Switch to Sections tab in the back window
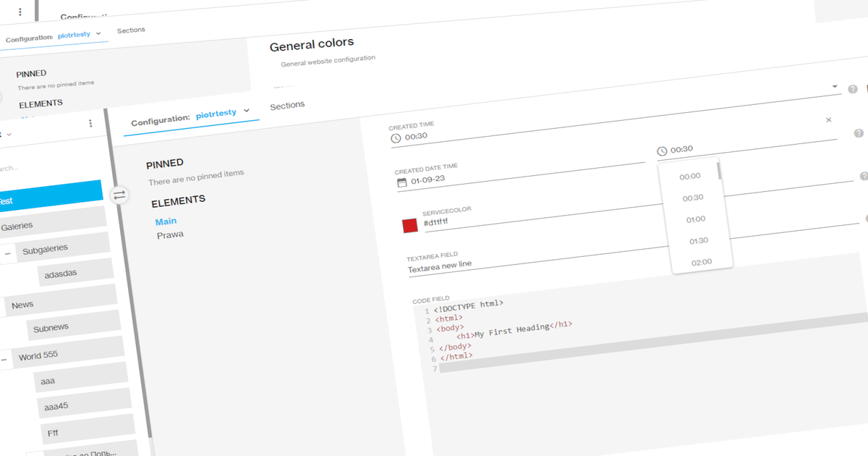The image size is (868, 456). (x=131, y=30)
